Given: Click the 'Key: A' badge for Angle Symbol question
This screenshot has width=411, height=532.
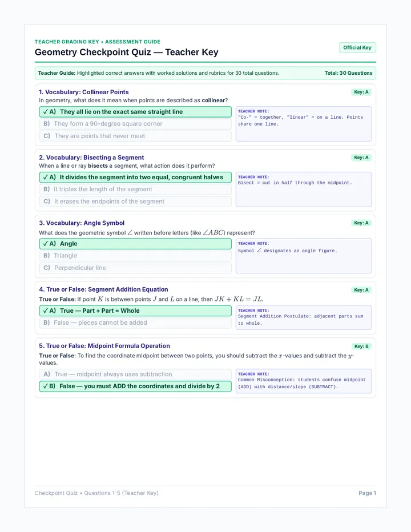Looking at the screenshot, I should click(x=361, y=223).
